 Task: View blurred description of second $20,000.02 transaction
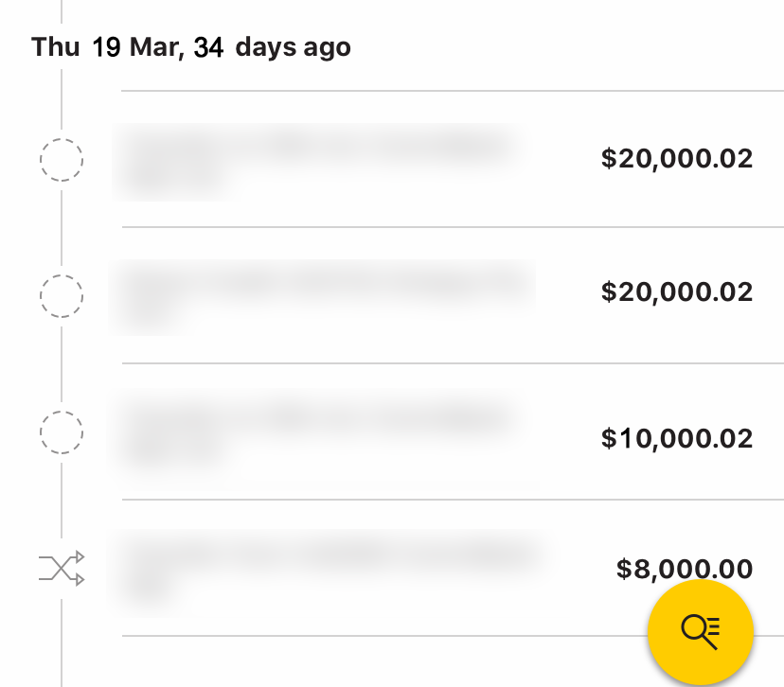(x=323, y=297)
